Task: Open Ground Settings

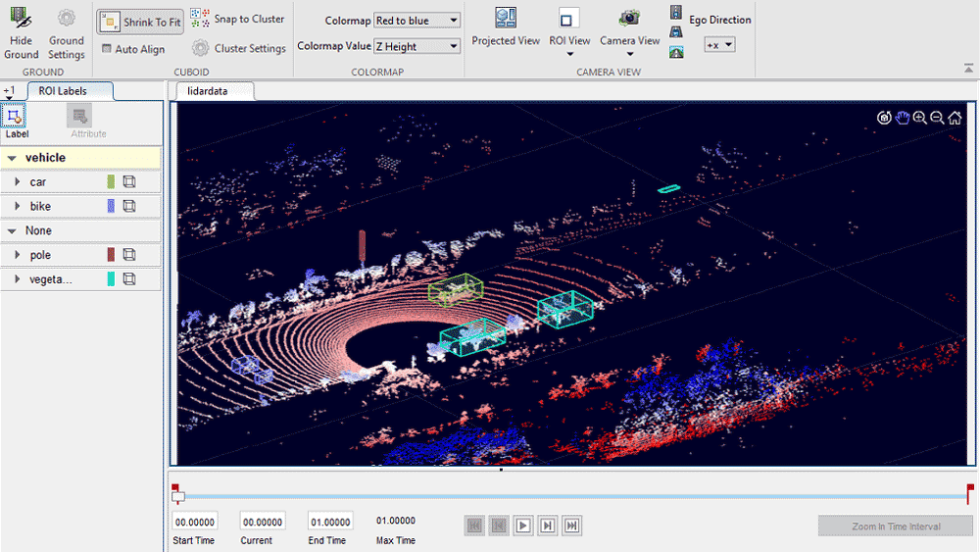Action: tap(67, 18)
